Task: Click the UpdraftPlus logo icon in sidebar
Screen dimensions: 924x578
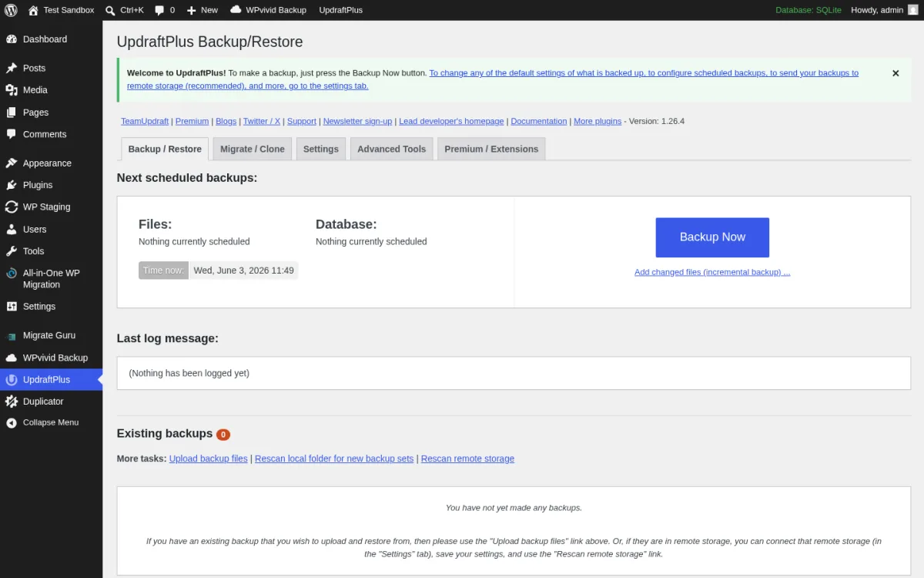Action: point(12,380)
